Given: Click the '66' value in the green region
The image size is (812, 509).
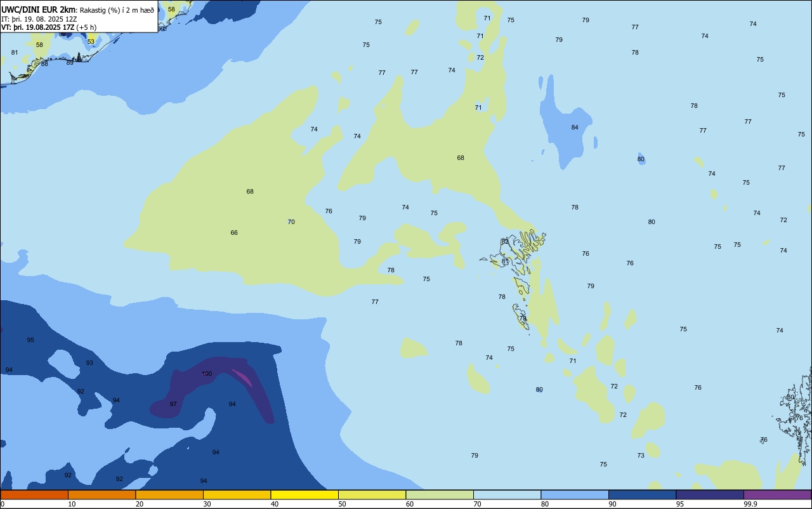Looking at the screenshot, I should pos(234,233).
